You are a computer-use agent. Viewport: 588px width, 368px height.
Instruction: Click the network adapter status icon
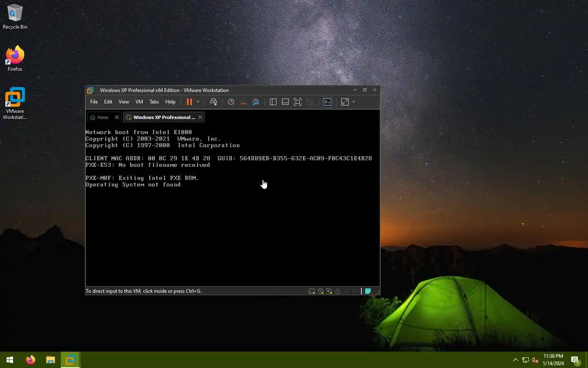click(x=329, y=291)
